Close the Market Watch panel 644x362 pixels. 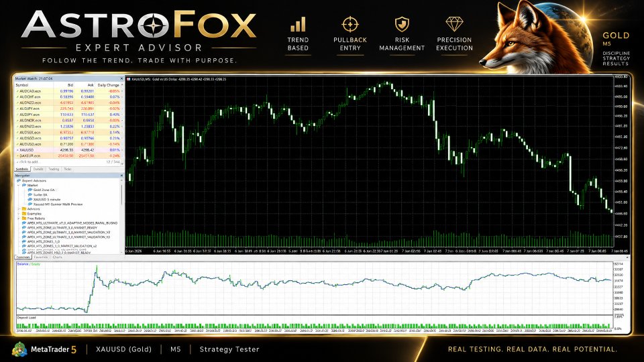[x=121, y=78]
